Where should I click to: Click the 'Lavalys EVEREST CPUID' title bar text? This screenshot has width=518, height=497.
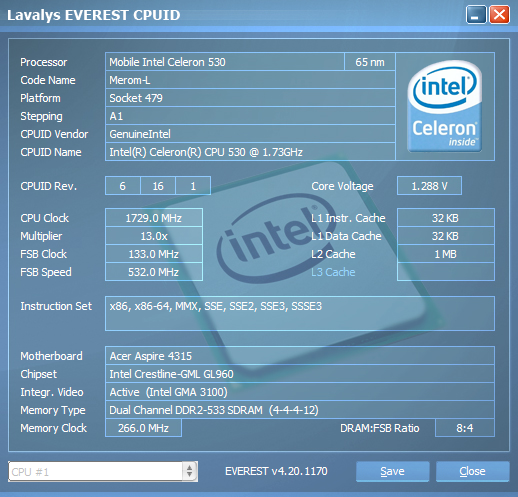click(x=94, y=15)
